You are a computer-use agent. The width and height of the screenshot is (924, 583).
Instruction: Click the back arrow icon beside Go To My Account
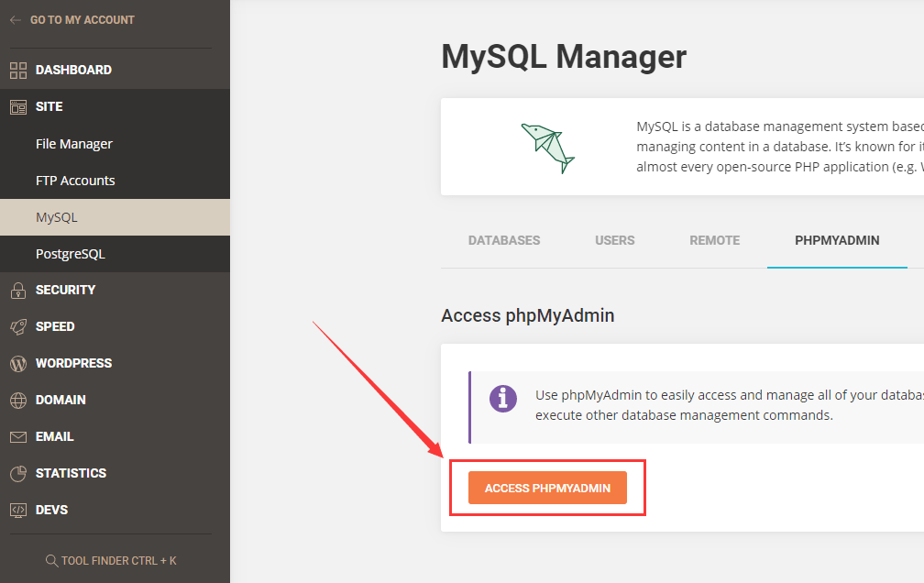pos(16,20)
